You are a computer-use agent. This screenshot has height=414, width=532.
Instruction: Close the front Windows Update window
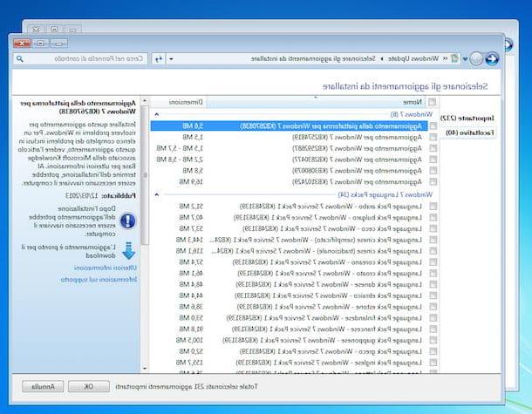click(x=22, y=44)
